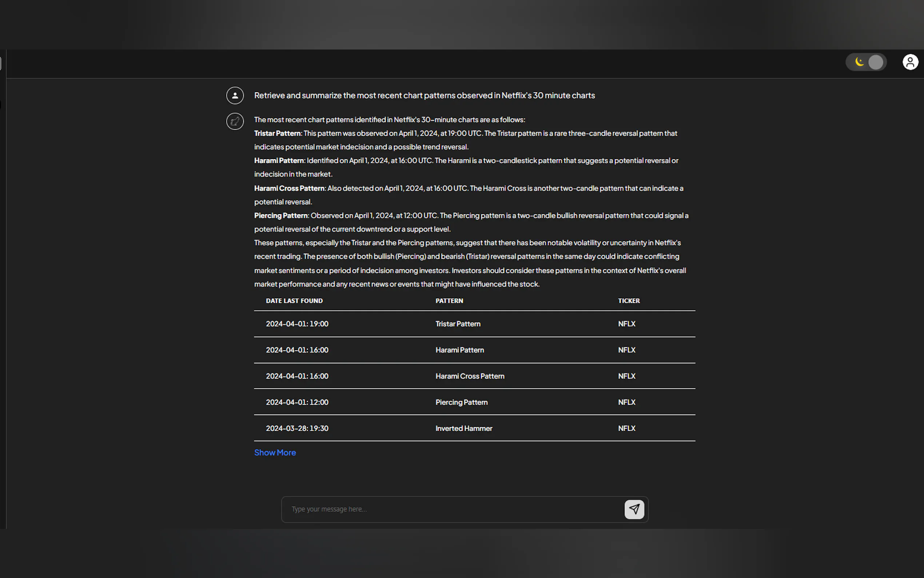Viewport: 924px width, 578px height.
Task: Click NFLX ticker in Harami Pattern row
Action: 626,350
